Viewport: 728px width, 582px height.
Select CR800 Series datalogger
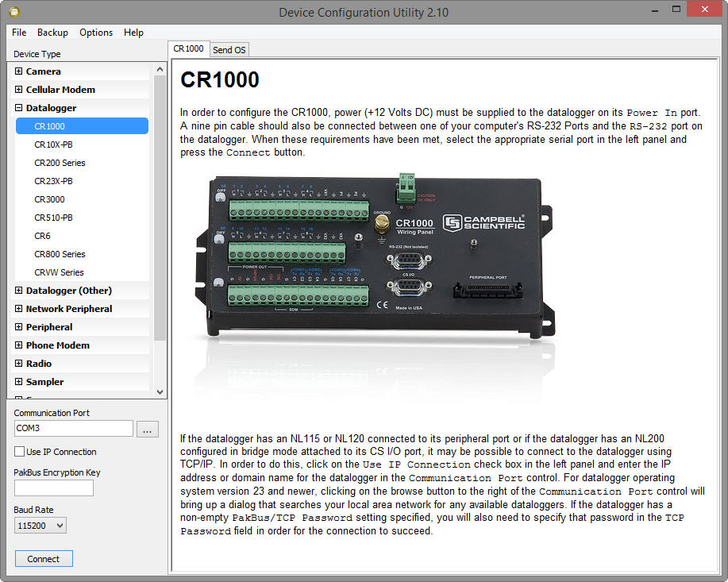coord(60,254)
